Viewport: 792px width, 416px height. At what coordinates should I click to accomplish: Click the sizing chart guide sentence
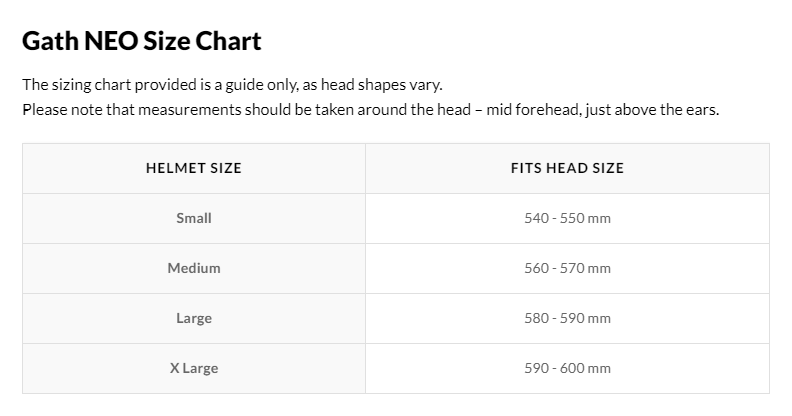pyautogui.click(x=232, y=85)
